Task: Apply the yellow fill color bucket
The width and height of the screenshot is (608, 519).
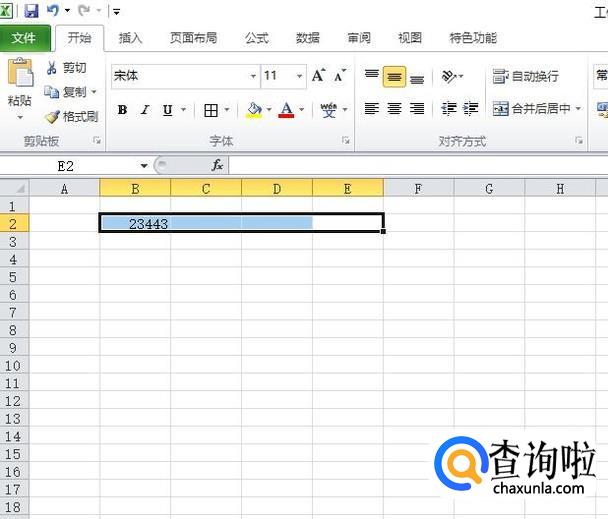Action: [x=254, y=110]
